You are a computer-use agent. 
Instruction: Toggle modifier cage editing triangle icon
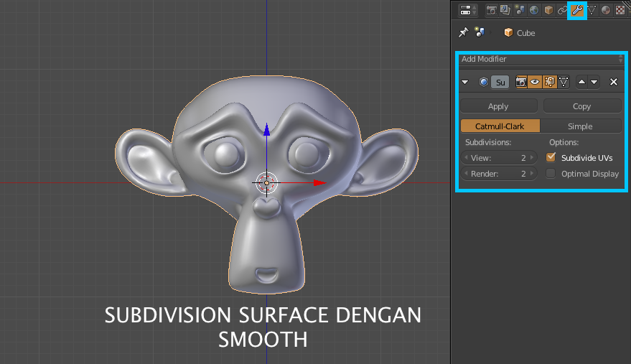coord(564,82)
